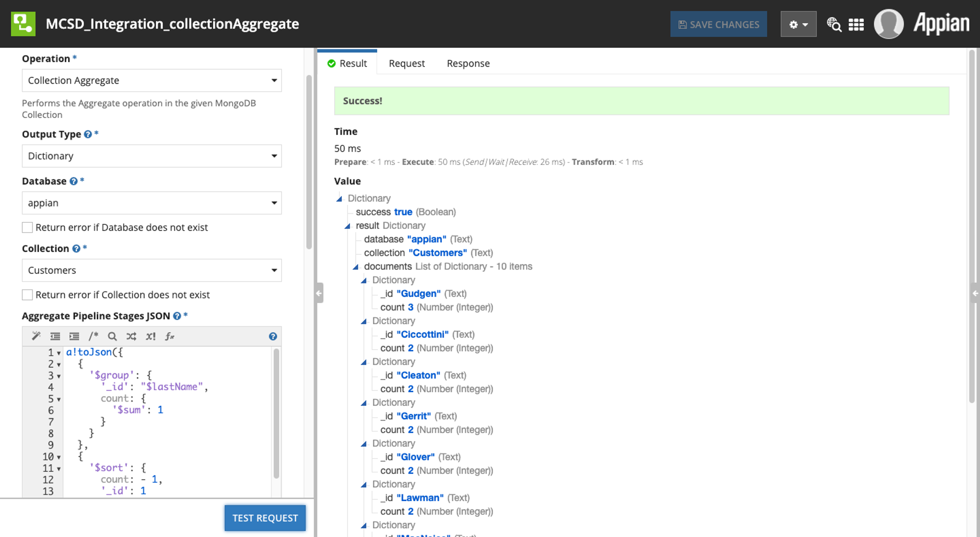This screenshot has height=537, width=980.
Task: Click the "Ciccottini" _id value
Action: click(x=422, y=334)
